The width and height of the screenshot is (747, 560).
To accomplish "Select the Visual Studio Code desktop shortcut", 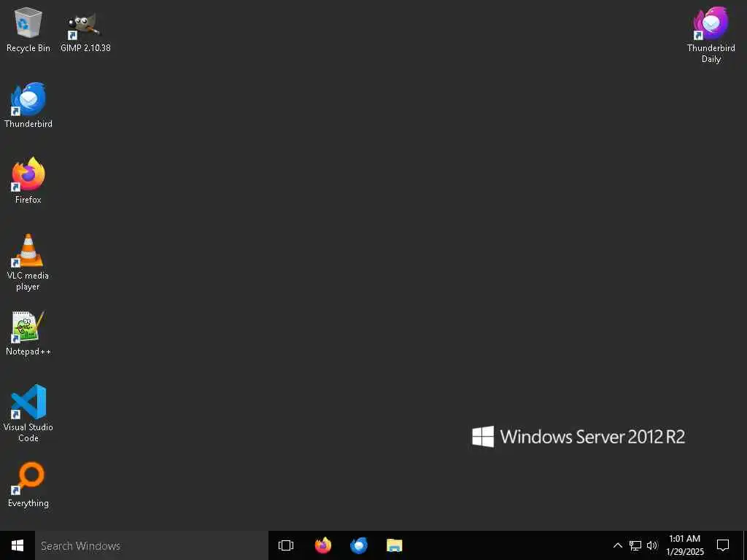I will pyautogui.click(x=28, y=413).
